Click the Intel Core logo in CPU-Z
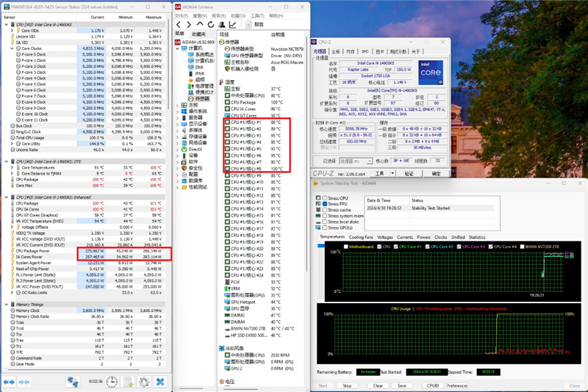This screenshot has width=588, height=392. 431,73
